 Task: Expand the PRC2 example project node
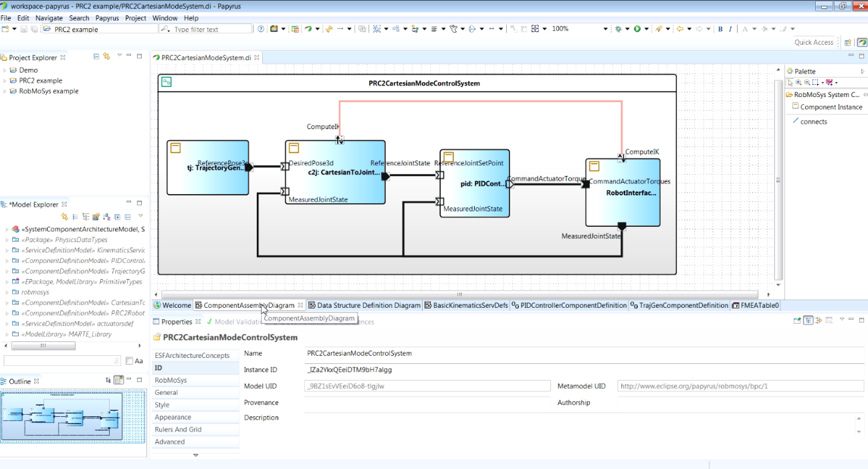[5, 81]
